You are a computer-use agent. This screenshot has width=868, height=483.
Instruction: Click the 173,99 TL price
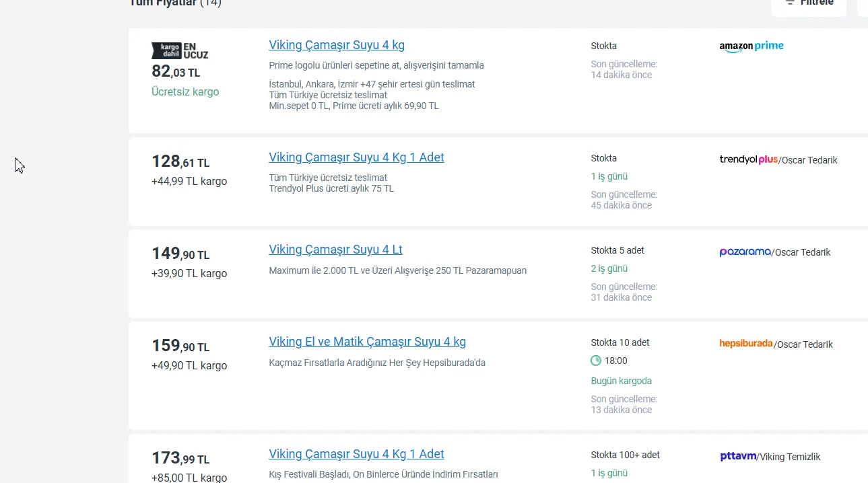tap(180, 458)
